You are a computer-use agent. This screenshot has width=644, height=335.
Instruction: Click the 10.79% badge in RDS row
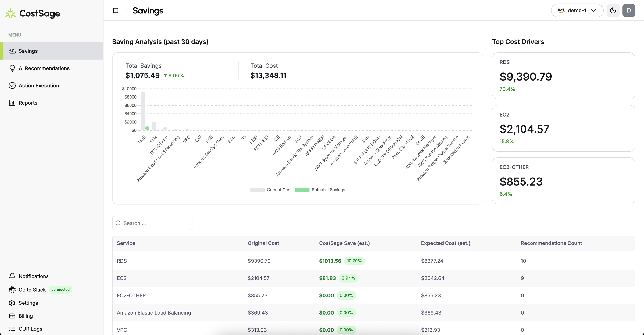[x=354, y=261]
